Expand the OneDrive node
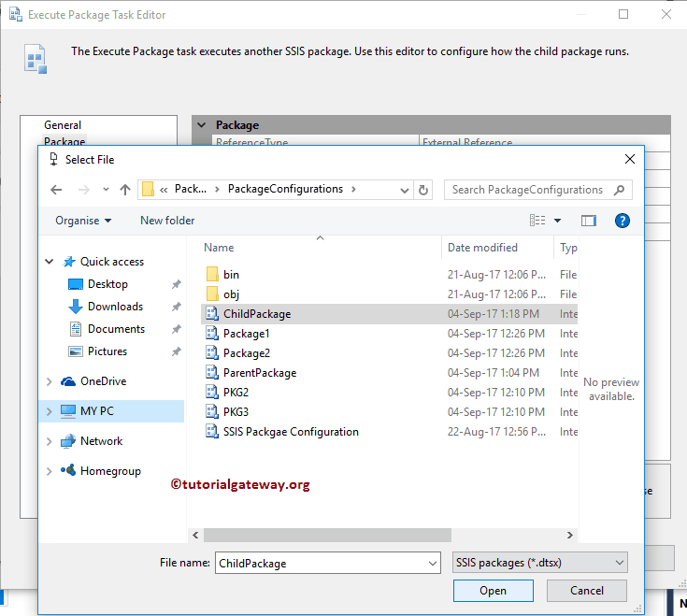 (x=49, y=381)
